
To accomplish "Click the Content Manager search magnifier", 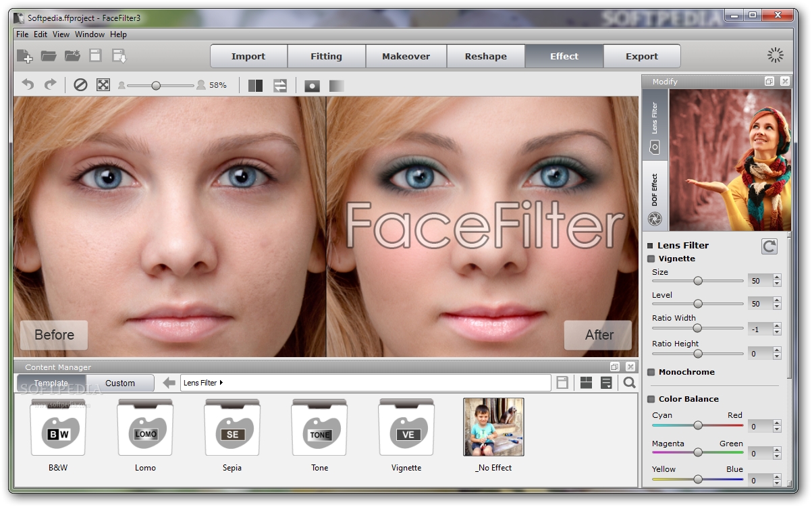I will (629, 383).
